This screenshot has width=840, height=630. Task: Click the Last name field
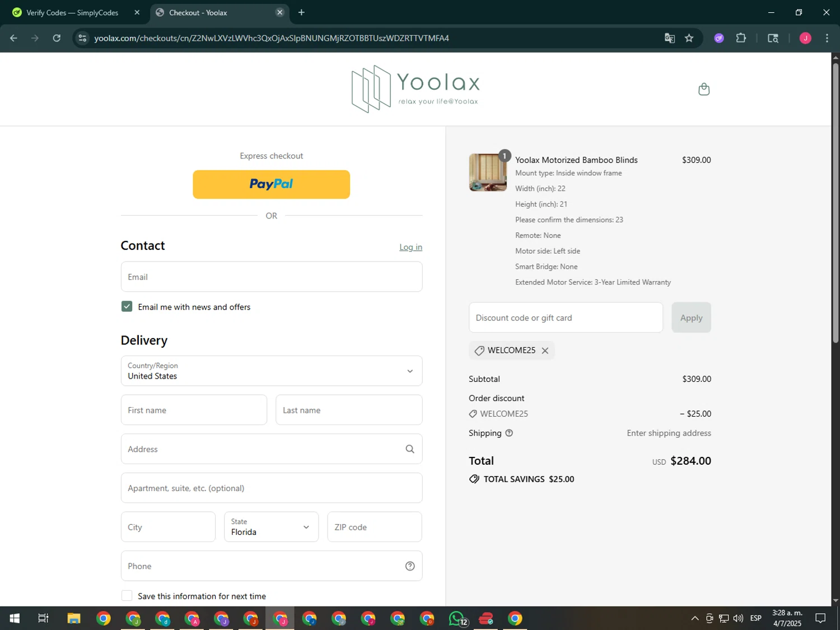point(349,410)
